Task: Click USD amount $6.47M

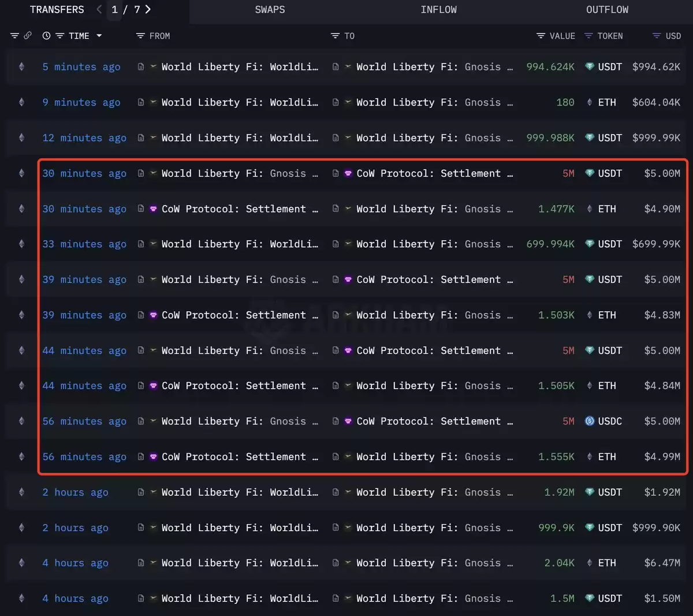Action: click(x=662, y=563)
